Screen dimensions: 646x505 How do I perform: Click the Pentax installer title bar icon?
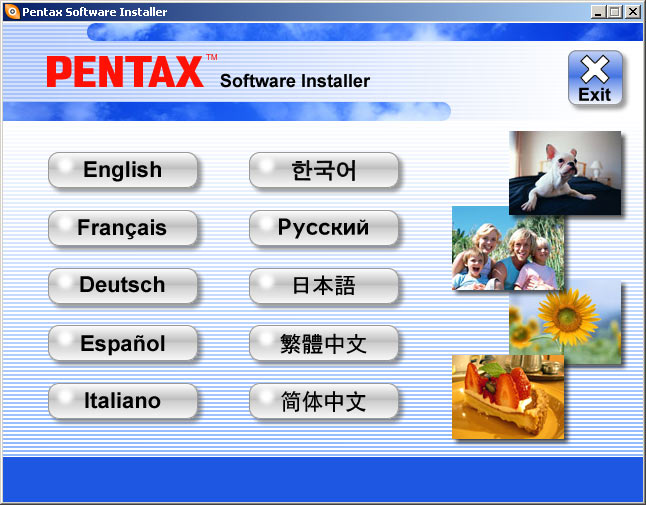(12, 12)
